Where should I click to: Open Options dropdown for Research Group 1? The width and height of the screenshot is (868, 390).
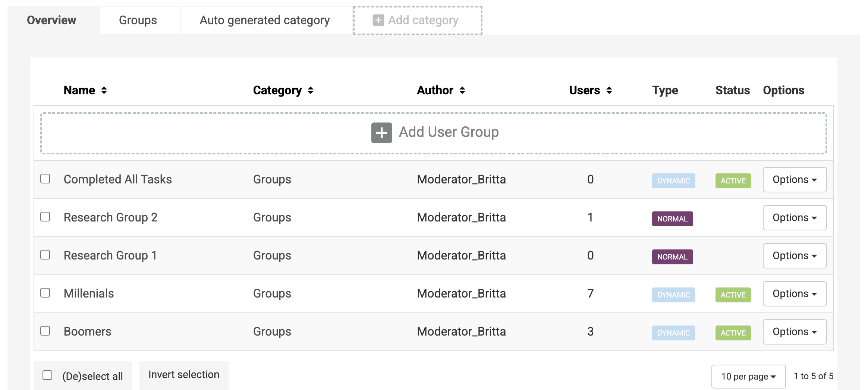pos(795,256)
